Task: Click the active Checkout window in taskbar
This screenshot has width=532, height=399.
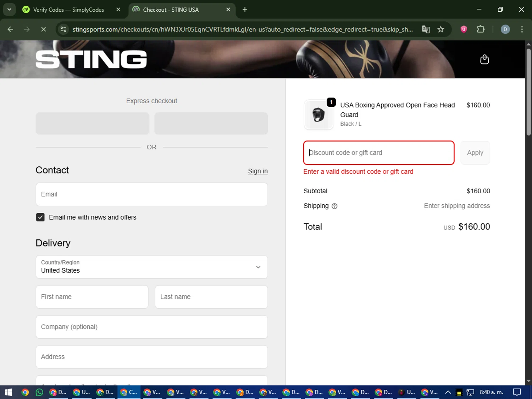Action: (129, 392)
